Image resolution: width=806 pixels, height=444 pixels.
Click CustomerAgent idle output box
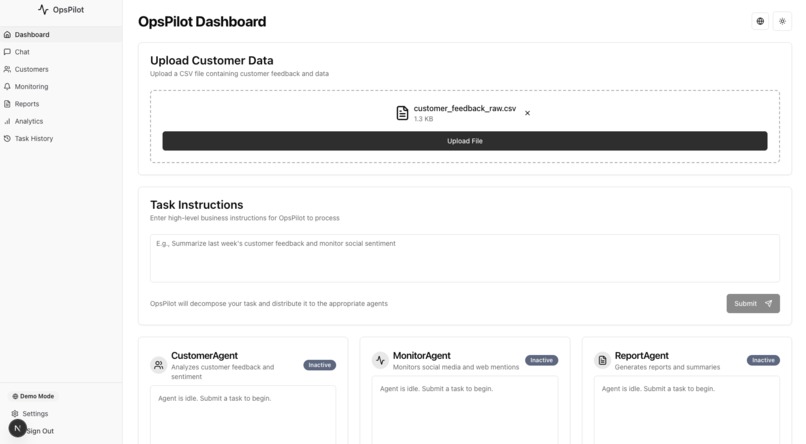(243, 414)
